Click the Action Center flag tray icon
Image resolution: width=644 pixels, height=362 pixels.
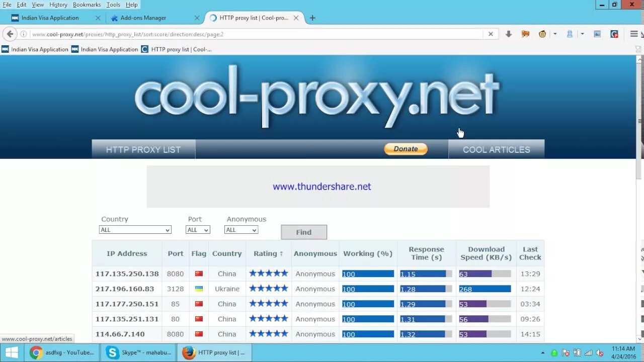(566, 353)
